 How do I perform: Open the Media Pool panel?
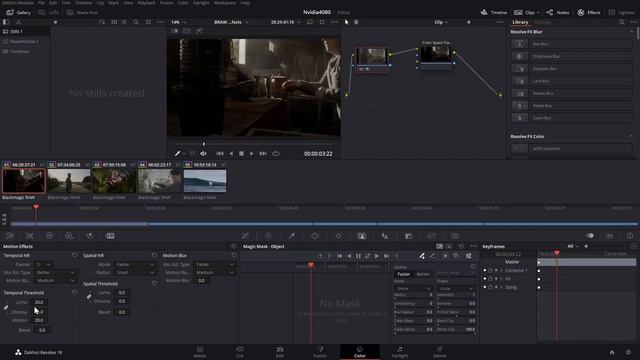click(82, 13)
